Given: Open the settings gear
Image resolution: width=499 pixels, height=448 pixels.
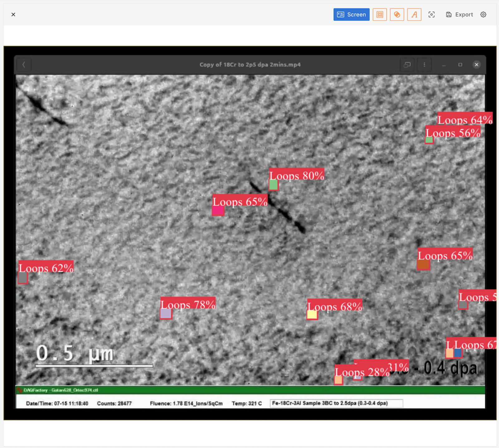Looking at the screenshot, I should pyautogui.click(x=483, y=15).
